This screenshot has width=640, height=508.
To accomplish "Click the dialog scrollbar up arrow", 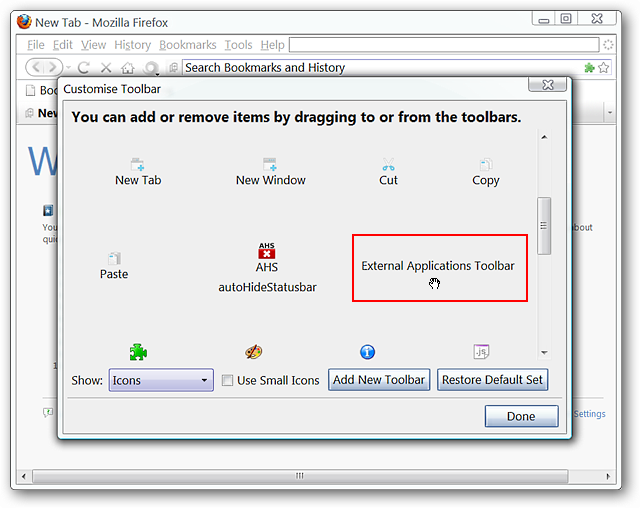I will pyautogui.click(x=544, y=137).
